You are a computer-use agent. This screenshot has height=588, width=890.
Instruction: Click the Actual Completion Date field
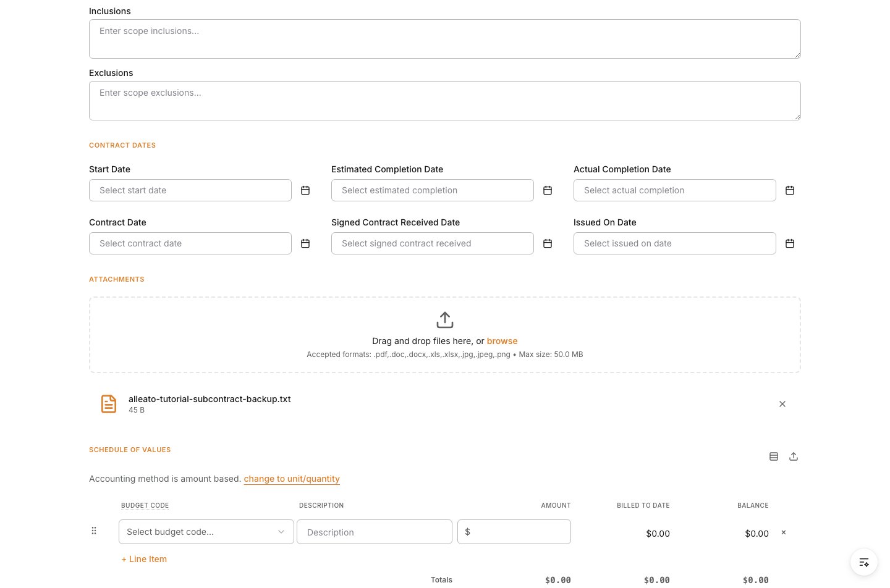pos(675,190)
